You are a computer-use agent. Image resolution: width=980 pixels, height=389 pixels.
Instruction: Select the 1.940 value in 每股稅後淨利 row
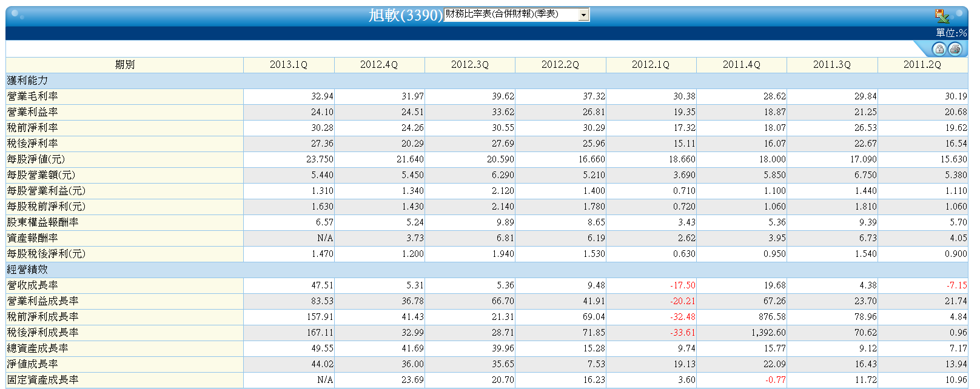click(x=503, y=254)
